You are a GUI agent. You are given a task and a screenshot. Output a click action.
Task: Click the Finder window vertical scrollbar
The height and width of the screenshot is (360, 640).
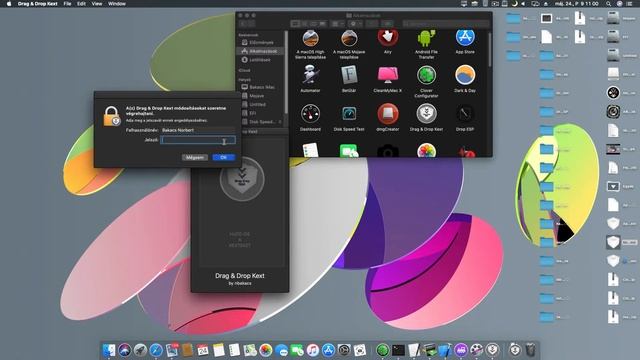(x=489, y=49)
